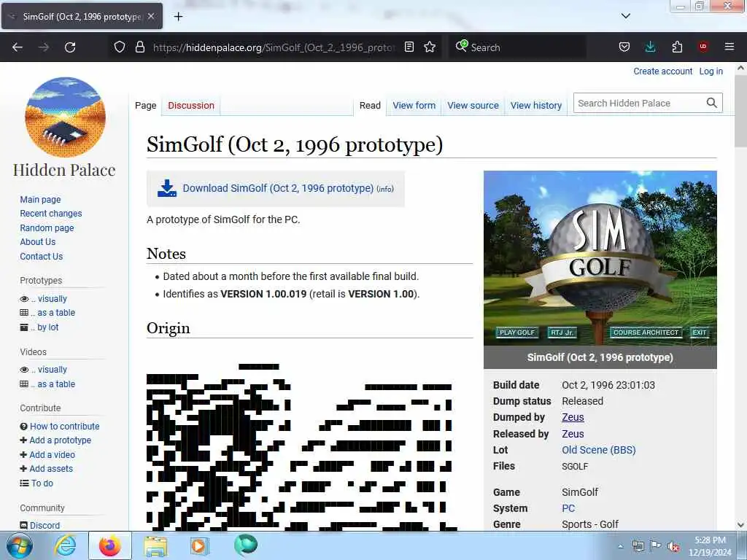
Task: Open Random page link
Action: (47, 227)
